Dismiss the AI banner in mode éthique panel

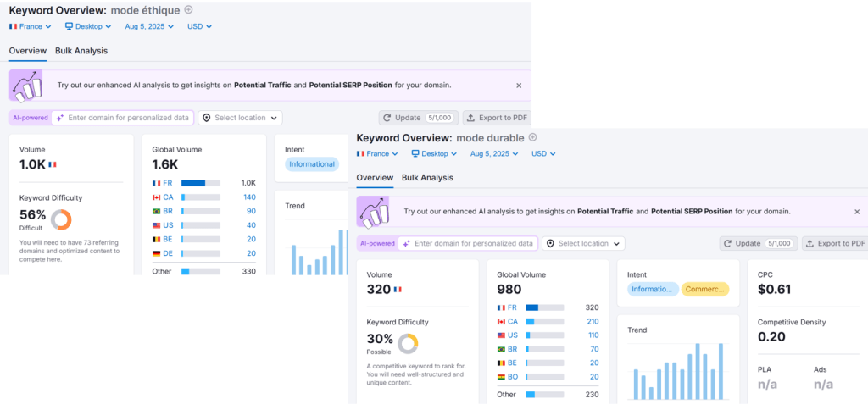(x=519, y=86)
